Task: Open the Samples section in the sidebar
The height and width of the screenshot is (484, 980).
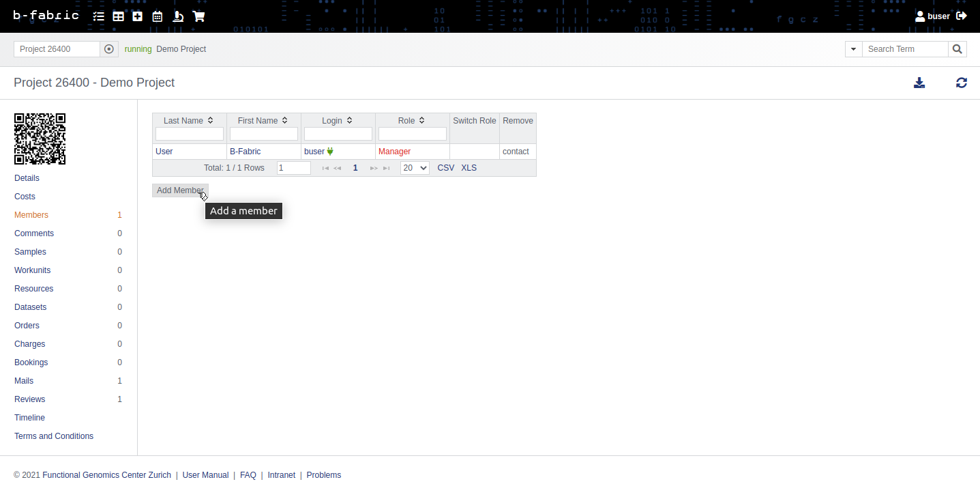Action: (30, 252)
